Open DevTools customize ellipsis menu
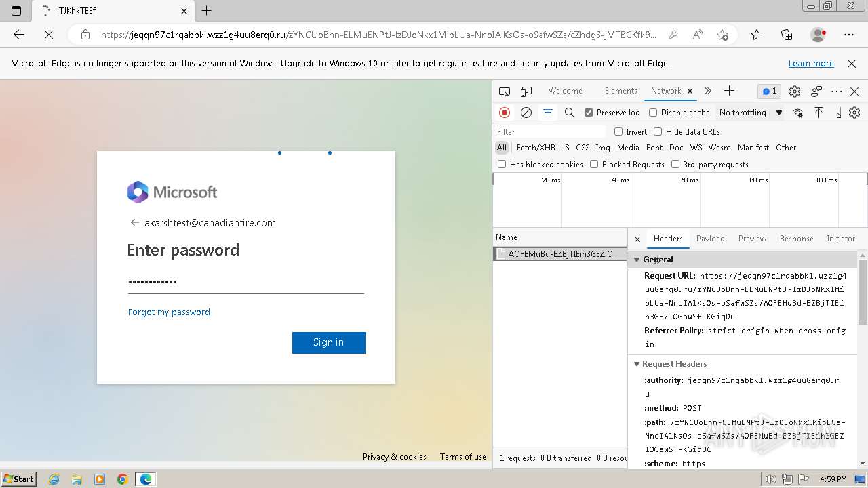The height and width of the screenshot is (488, 868). pyautogui.click(x=837, y=91)
